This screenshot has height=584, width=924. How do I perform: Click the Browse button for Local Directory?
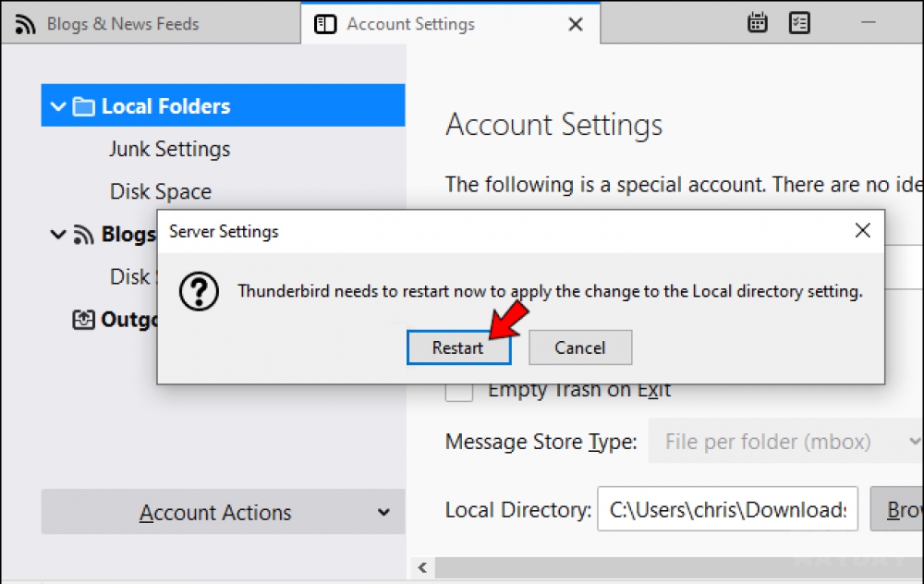click(x=897, y=509)
